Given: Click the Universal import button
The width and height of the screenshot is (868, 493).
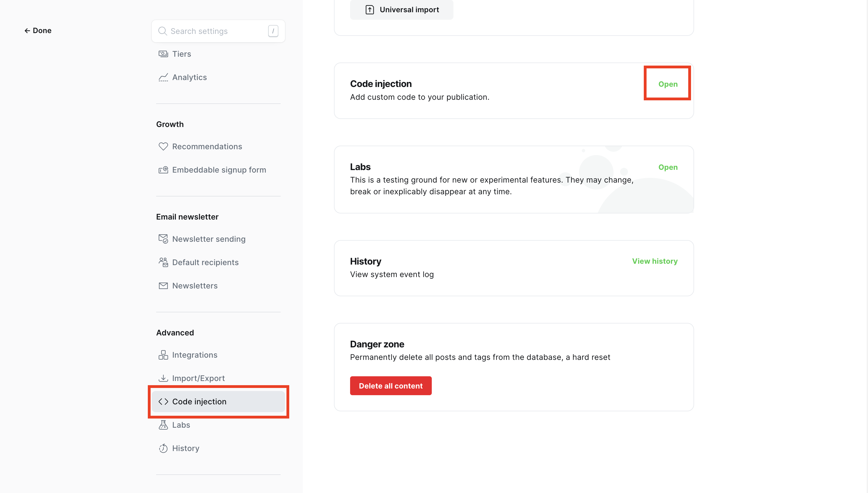Looking at the screenshot, I should point(401,9).
